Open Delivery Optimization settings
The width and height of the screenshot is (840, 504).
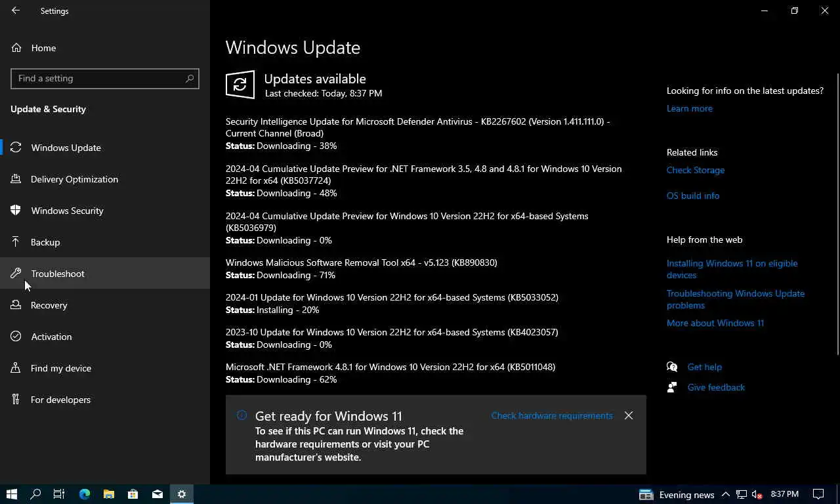(x=105, y=179)
